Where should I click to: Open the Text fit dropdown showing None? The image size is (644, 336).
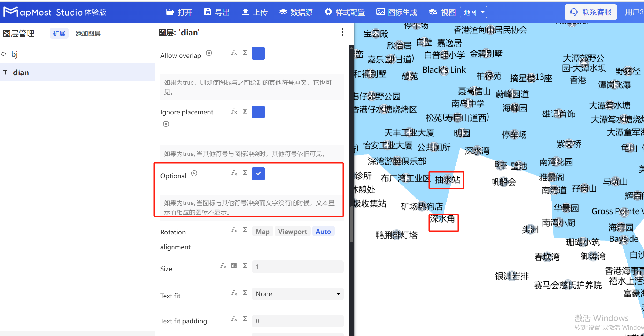click(297, 294)
